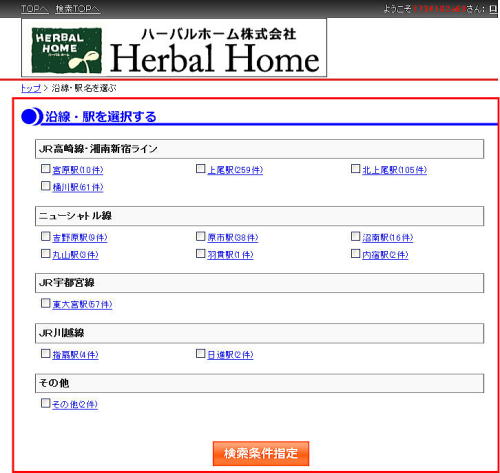Click the 沿線・駅を選択する heading link
The image size is (500, 473).
(x=101, y=117)
